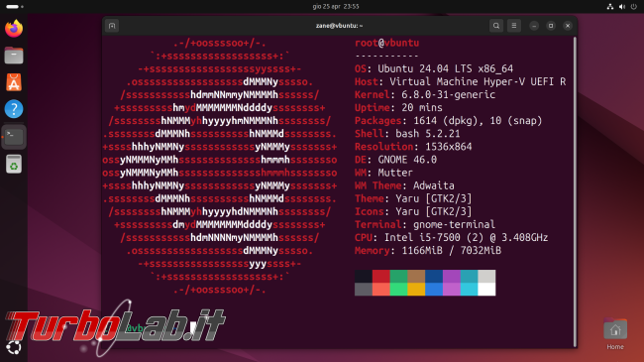The width and height of the screenshot is (644, 362).
Task: Click the 'Memory: 1166MiB / 7032MiB' line
Action: pyautogui.click(x=428, y=251)
